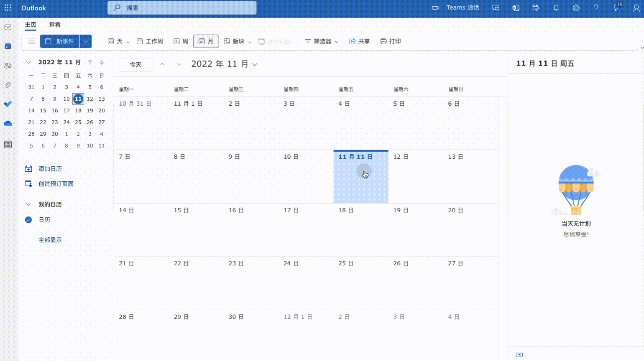This screenshot has width=644, height=361.
Task: Open the account profile icon
Action: (x=636, y=8)
